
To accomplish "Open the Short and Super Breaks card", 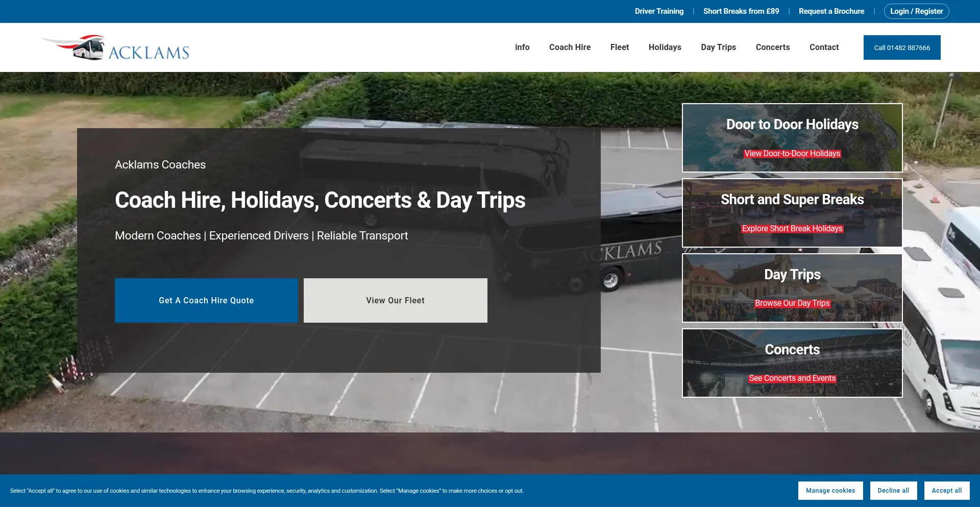I will [x=792, y=212].
